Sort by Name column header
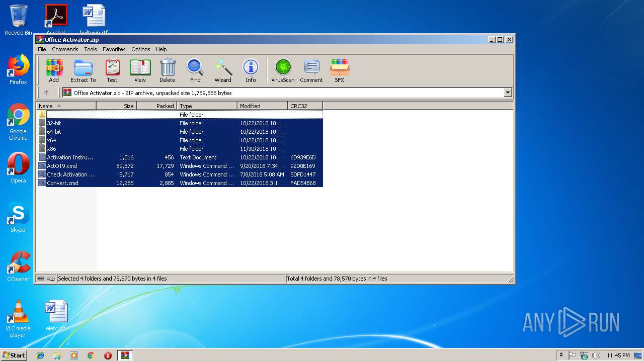The width and height of the screenshot is (644, 362). tap(66, 106)
